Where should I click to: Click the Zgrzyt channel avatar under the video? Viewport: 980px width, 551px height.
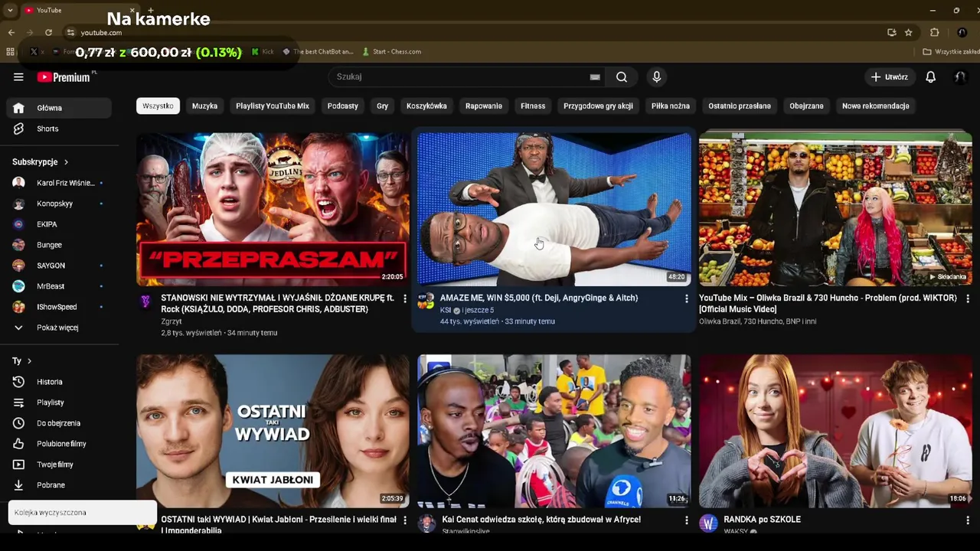[145, 301]
